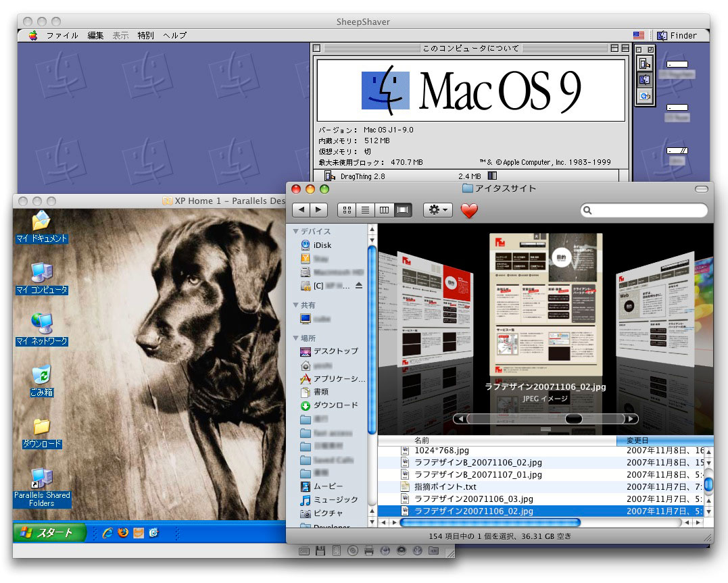
Task: Collapse the 場所 sidebar section
Action: tap(296, 338)
